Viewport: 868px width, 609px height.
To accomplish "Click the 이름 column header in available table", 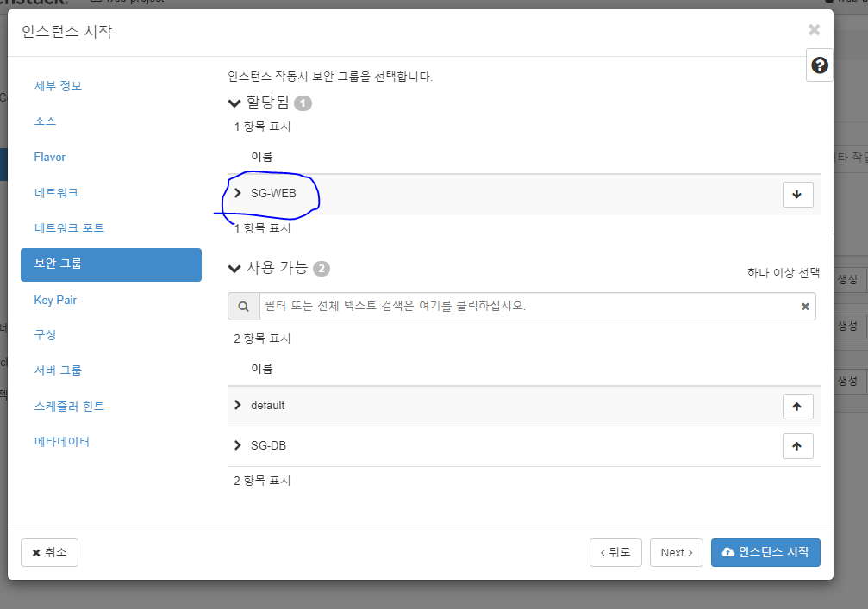I will click(262, 369).
